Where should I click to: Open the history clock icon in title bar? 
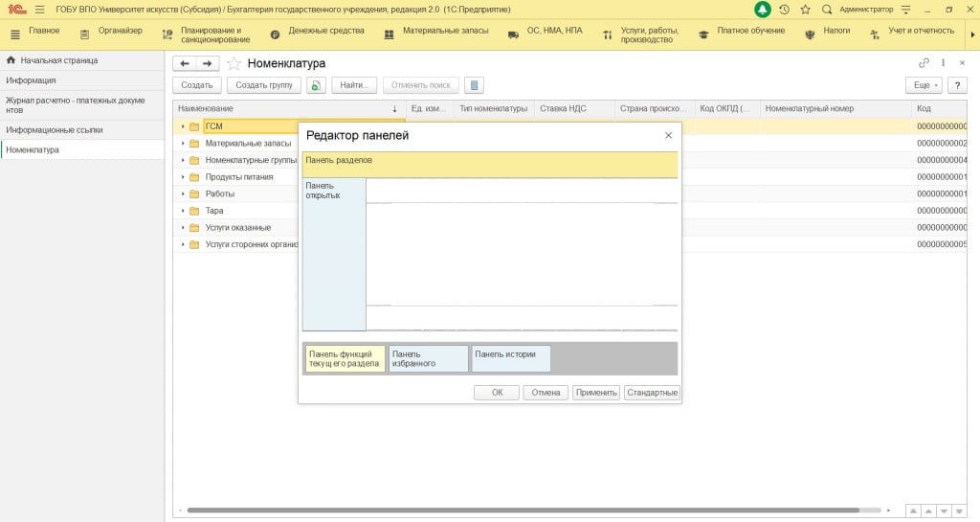(784, 10)
